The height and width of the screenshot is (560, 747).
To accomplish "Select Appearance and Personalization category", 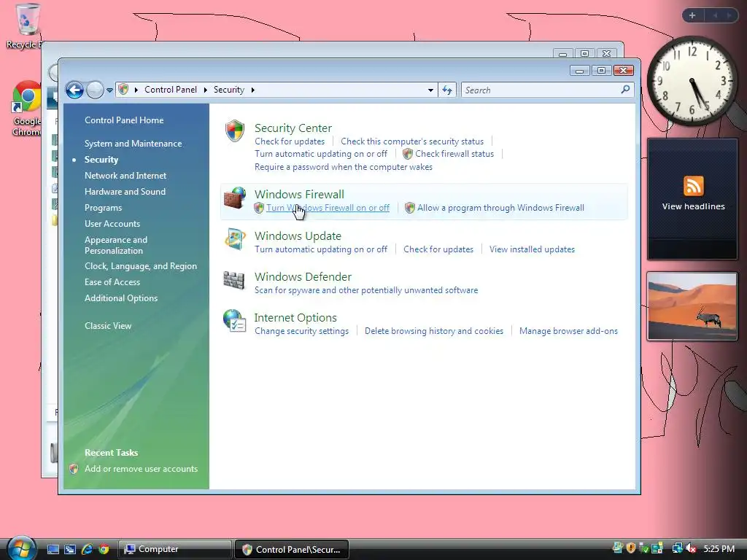I will [x=116, y=245].
